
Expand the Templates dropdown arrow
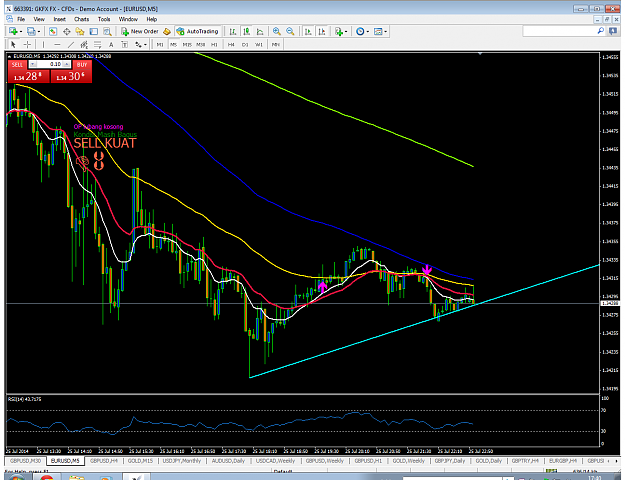coord(385,32)
